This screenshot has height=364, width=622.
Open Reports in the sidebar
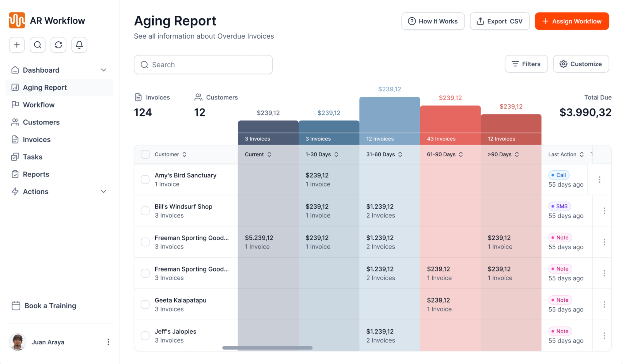(x=59, y=174)
